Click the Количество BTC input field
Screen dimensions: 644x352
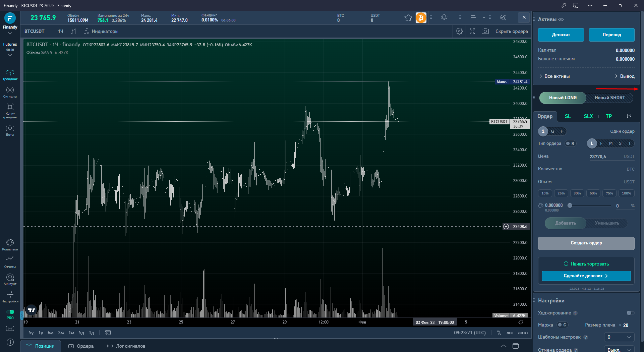tap(612, 169)
